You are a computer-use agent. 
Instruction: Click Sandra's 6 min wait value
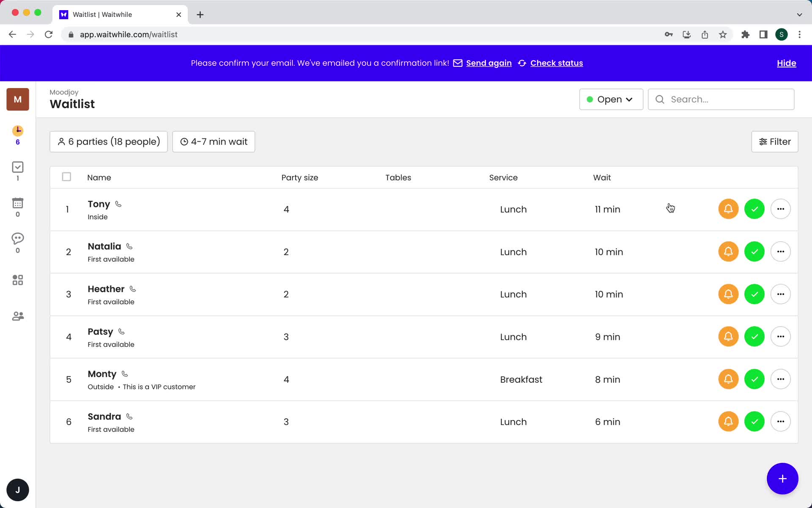[607, 422]
